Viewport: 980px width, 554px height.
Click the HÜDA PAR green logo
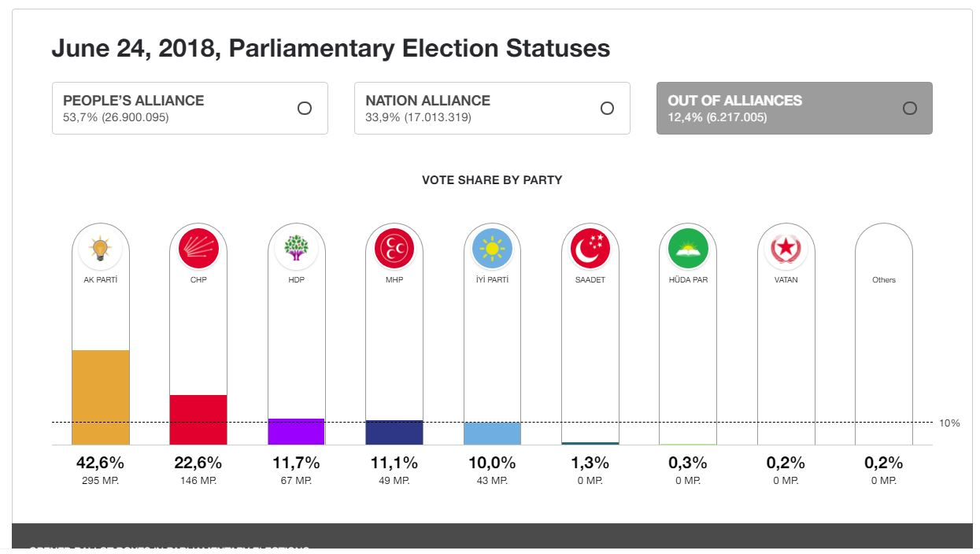click(688, 250)
